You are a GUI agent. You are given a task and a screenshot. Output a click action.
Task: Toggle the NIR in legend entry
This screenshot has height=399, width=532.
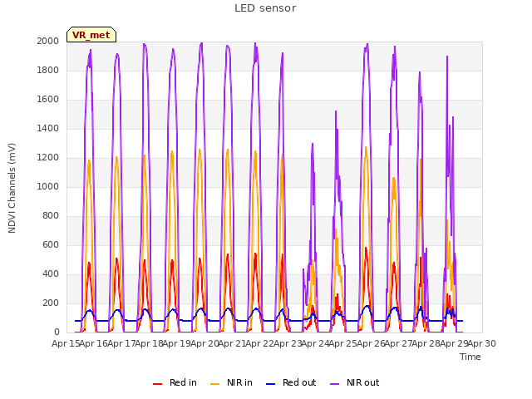(x=231, y=382)
